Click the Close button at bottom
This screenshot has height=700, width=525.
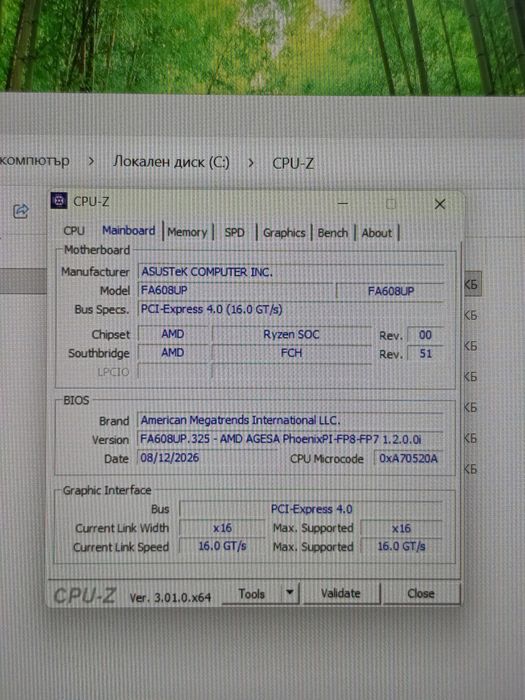[x=421, y=593]
